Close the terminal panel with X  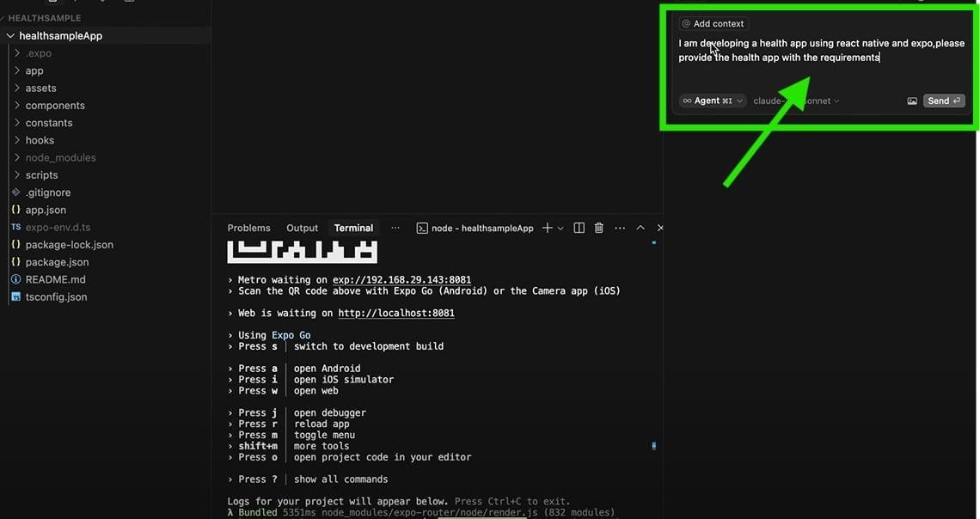660,228
